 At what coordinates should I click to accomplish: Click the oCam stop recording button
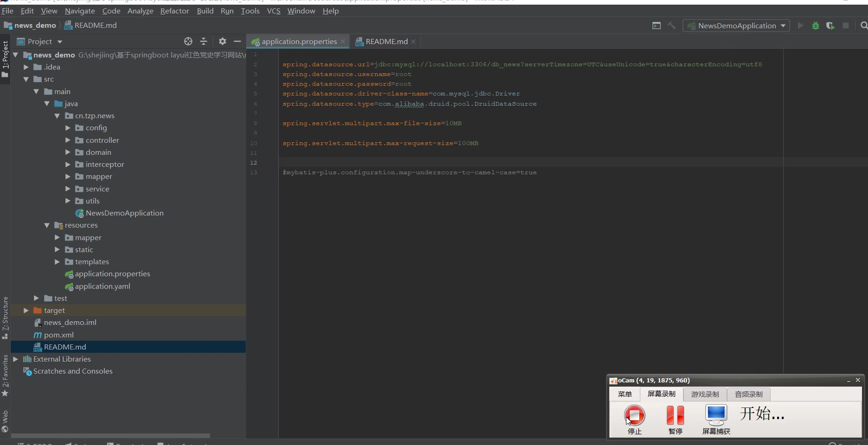(x=634, y=415)
